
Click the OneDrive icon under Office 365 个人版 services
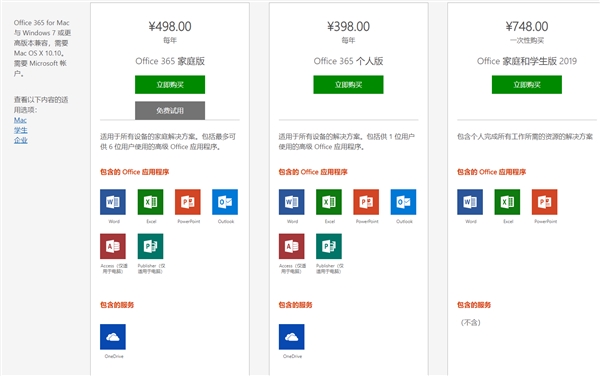(x=292, y=337)
